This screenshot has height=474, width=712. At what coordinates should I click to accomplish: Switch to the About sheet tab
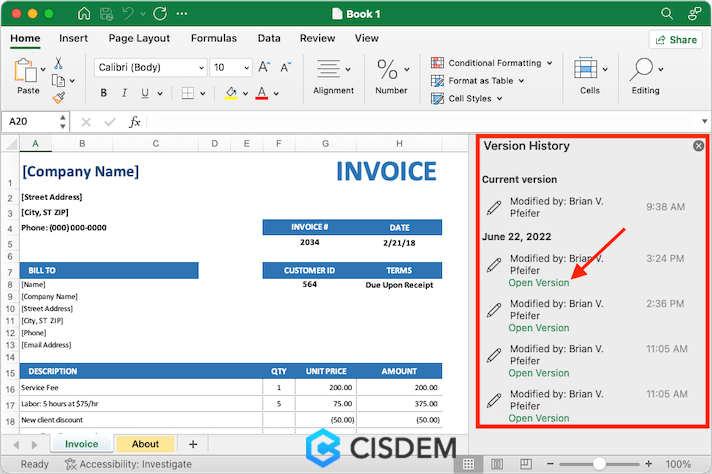point(145,444)
